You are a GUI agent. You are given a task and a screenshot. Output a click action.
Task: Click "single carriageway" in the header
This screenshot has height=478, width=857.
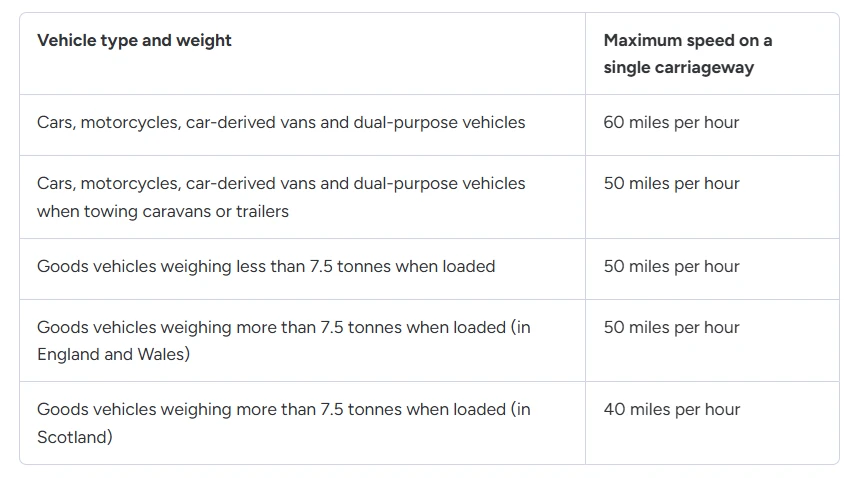point(678,68)
